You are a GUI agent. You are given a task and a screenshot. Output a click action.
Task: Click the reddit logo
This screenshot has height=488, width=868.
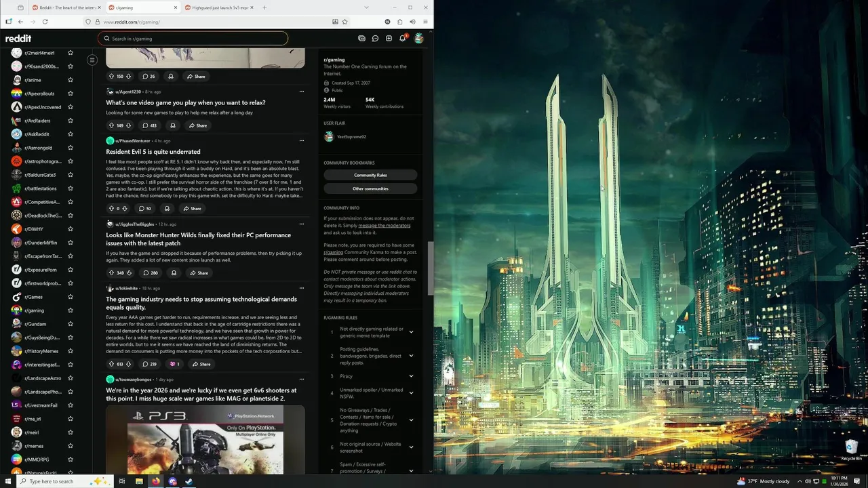(x=18, y=39)
